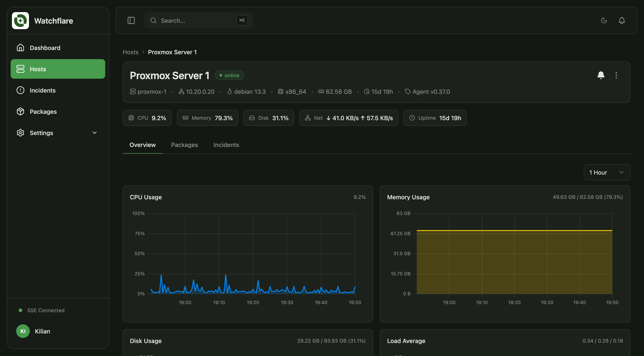Image resolution: width=644 pixels, height=356 pixels.
Task: Select Hosts in the sidebar
Action: point(58,69)
